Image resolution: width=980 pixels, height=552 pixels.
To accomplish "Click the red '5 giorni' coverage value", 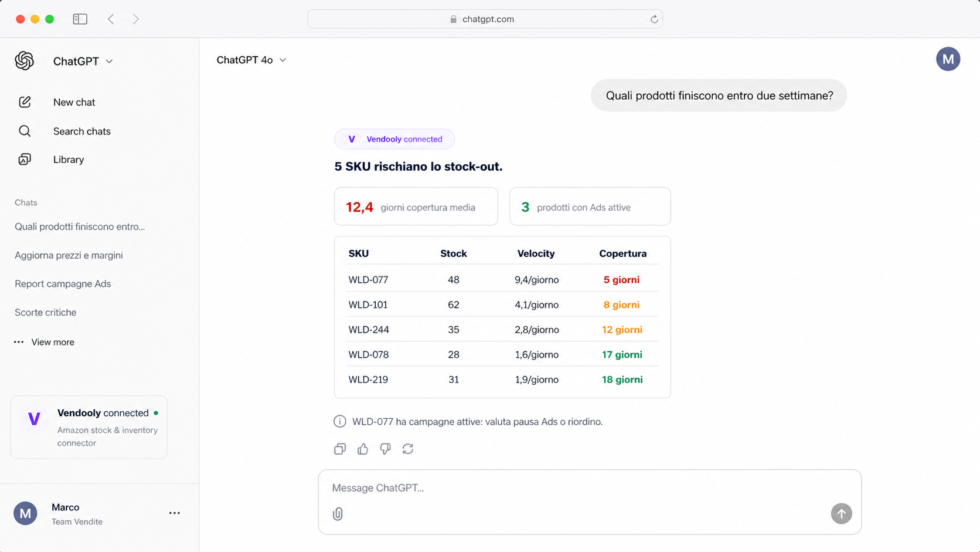I will click(622, 280).
